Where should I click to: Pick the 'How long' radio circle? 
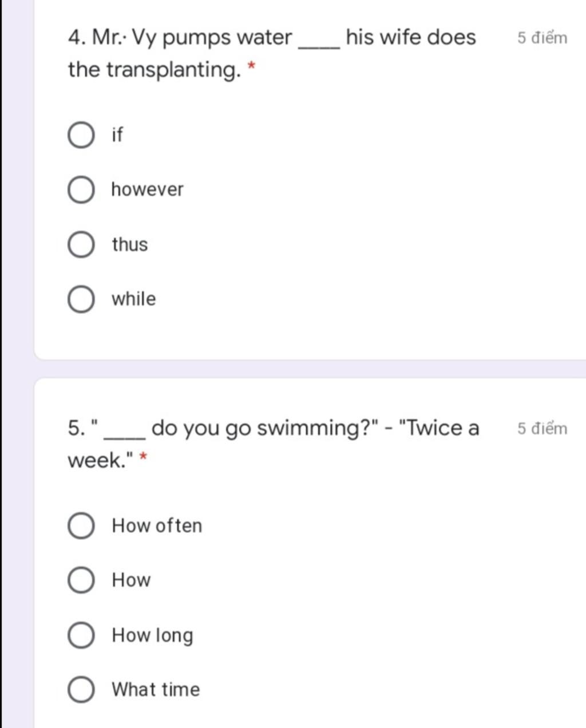point(81,635)
